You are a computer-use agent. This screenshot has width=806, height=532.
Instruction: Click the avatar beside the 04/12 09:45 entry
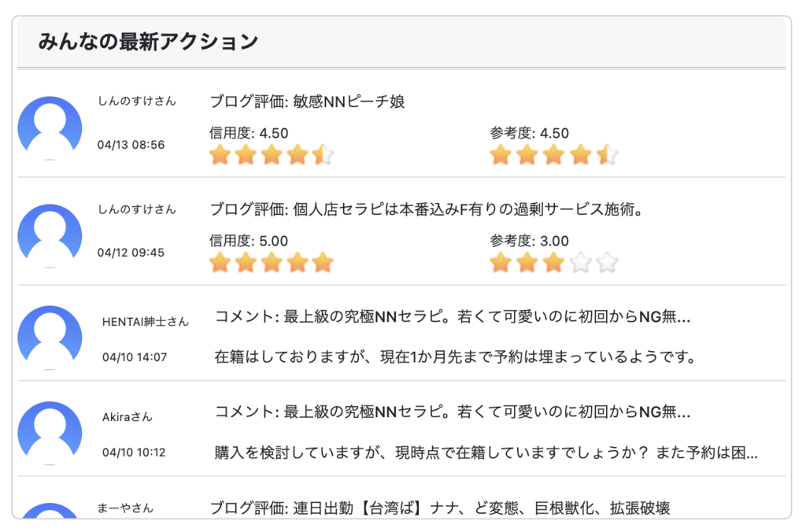click(50, 235)
